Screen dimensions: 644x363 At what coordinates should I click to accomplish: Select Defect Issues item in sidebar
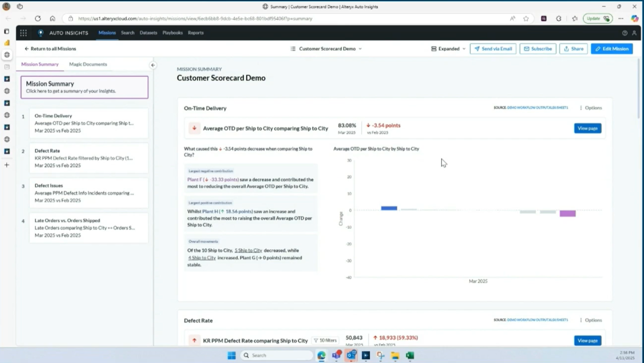pyautogui.click(x=89, y=193)
